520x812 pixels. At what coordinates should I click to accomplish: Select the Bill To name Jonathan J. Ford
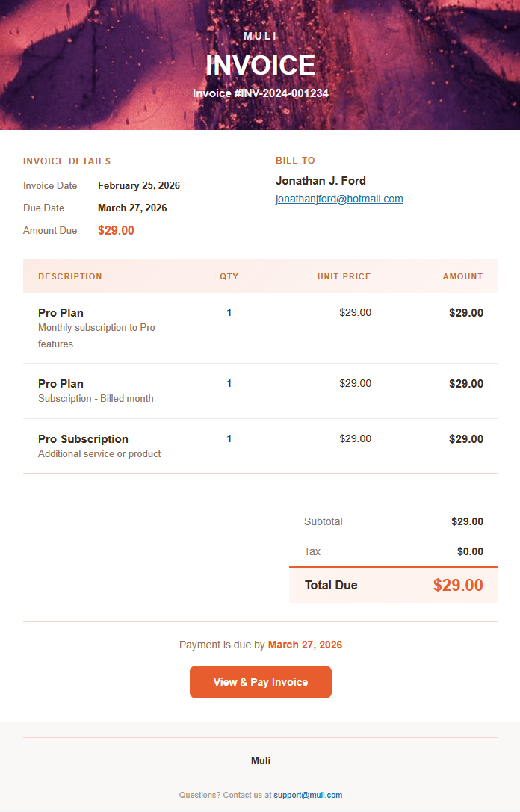tap(321, 181)
